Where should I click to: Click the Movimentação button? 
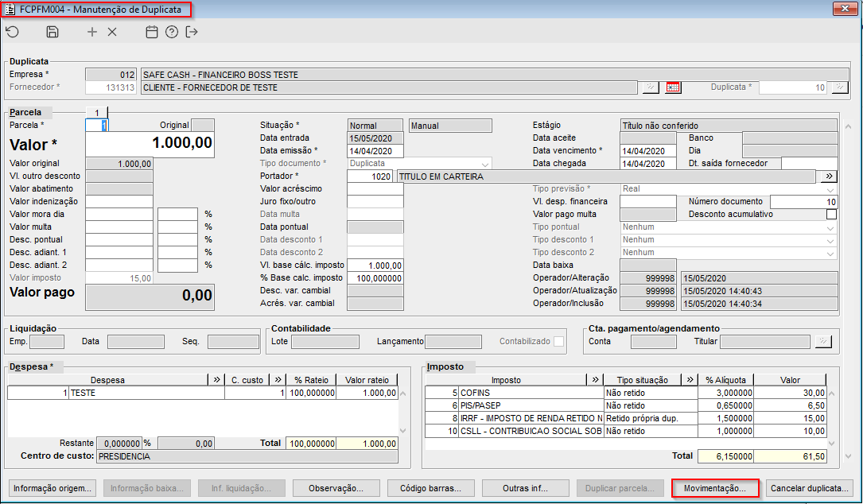(714, 489)
